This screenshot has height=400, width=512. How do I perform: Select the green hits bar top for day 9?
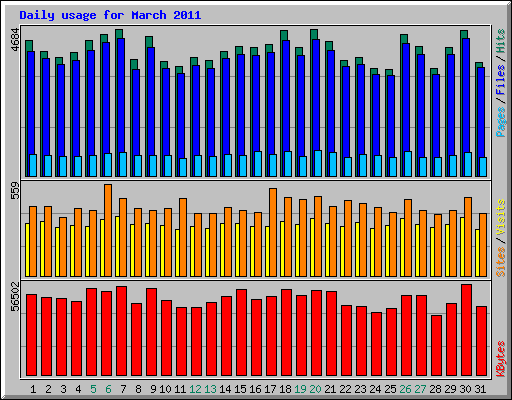[x=149, y=42]
